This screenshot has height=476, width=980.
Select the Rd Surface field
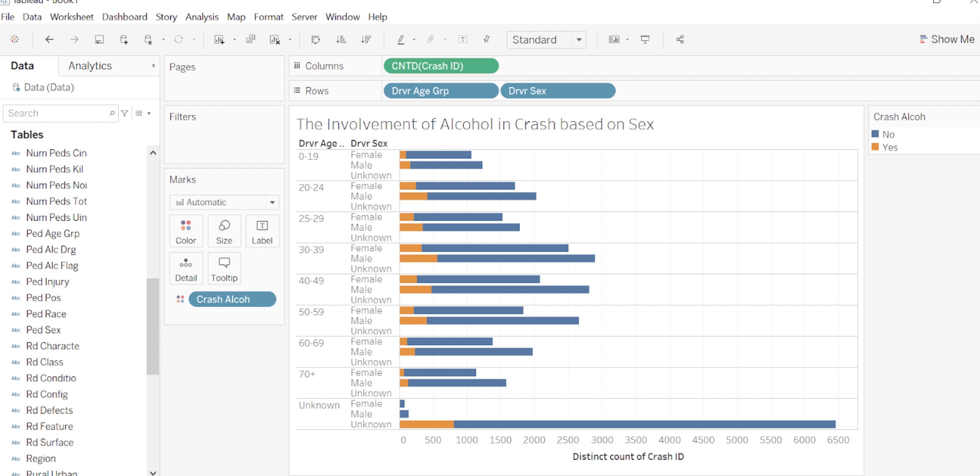(x=50, y=442)
